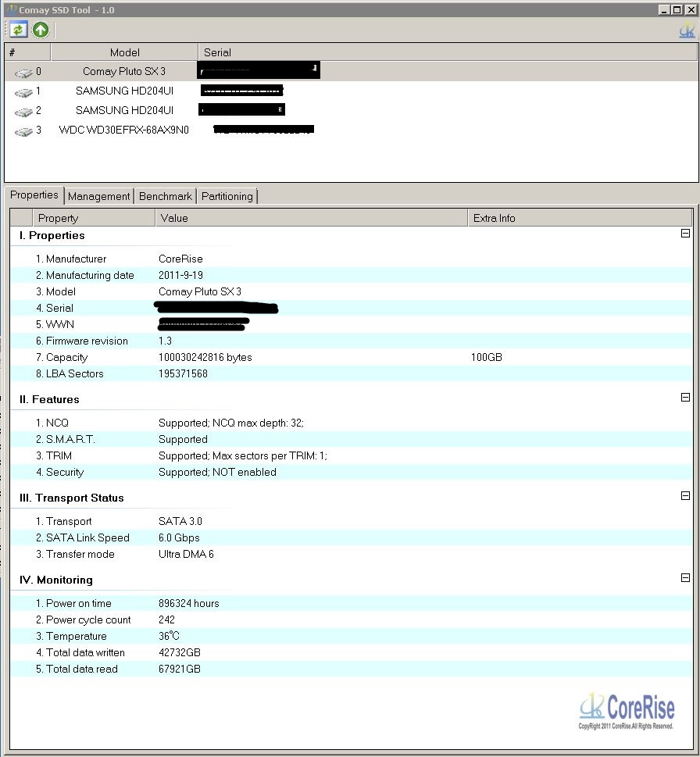Click the Comay SSD Tool title bar icon
This screenshot has height=757, width=700.
12,9
